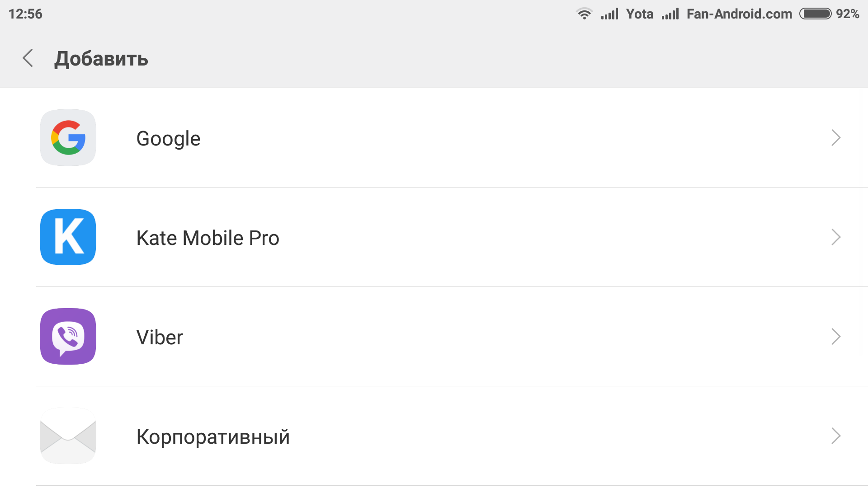Tap the Wi-Fi status icon
Viewport: 868px width, 488px height.
coord(584,14)
